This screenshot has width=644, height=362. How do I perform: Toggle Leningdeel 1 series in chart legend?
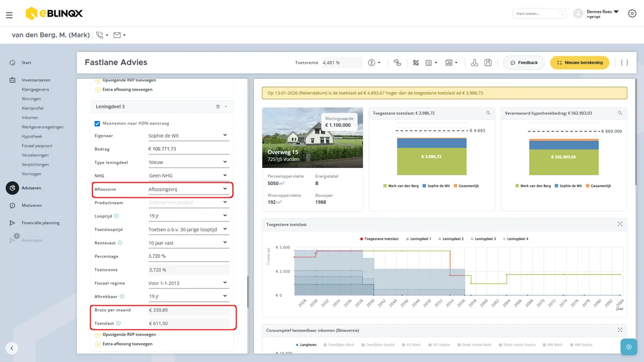pyautogui.click(x=420, y=239)
